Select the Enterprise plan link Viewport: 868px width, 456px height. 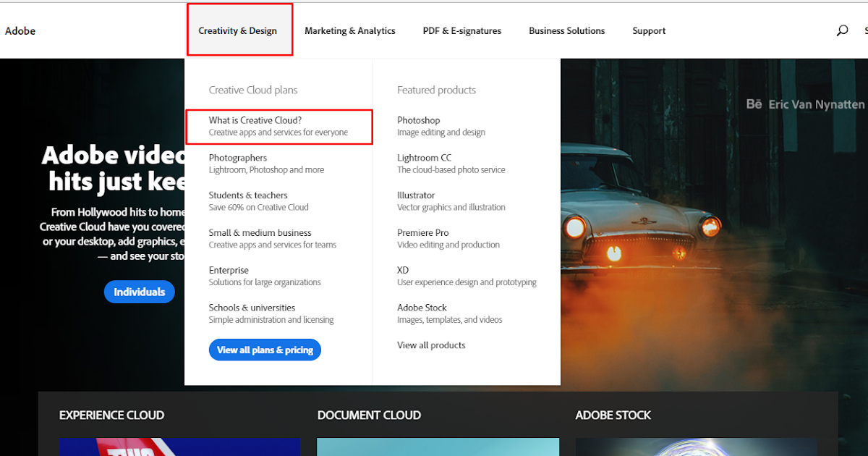pos(265,276)
